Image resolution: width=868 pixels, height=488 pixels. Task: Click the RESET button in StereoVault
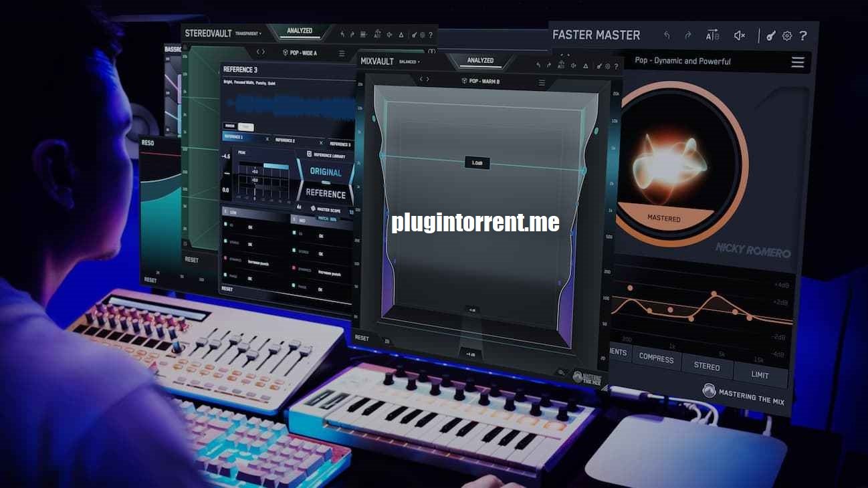pos(192,260)
